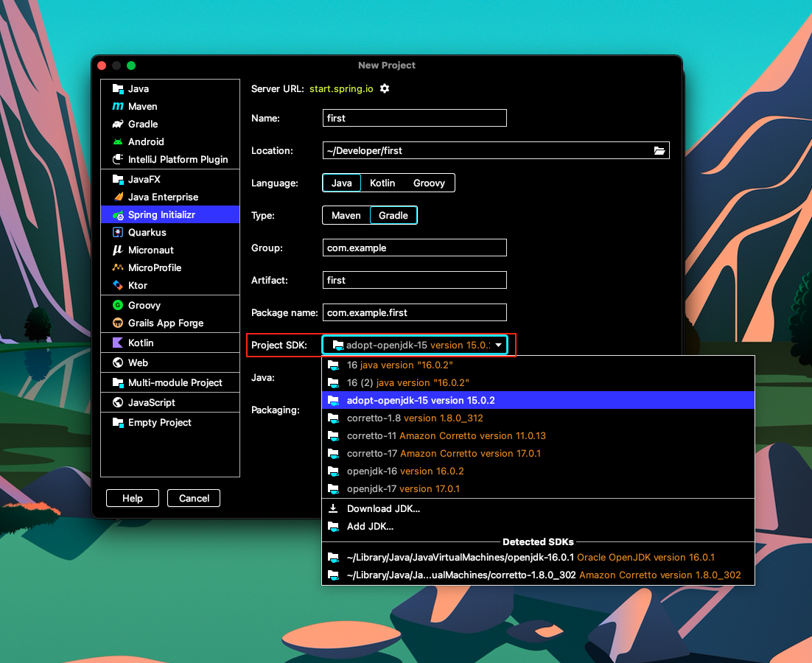Click the green Groovy icon
Image resolution: width=812 pixels, height=663 pixels.
118,306
